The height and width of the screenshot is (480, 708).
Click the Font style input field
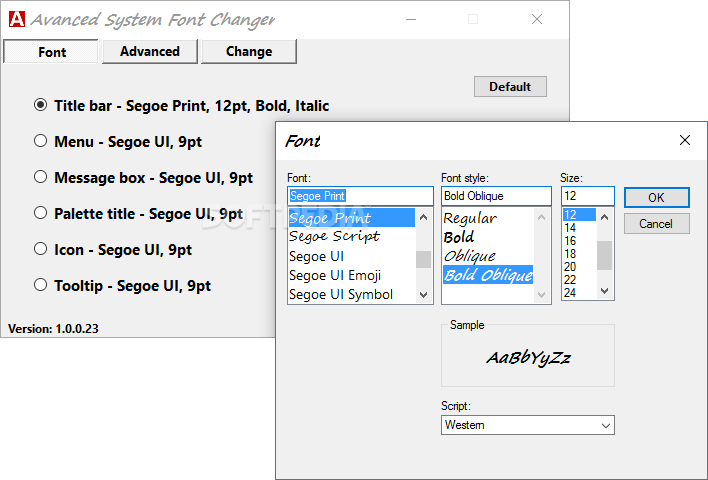click(x=496, y=196)
